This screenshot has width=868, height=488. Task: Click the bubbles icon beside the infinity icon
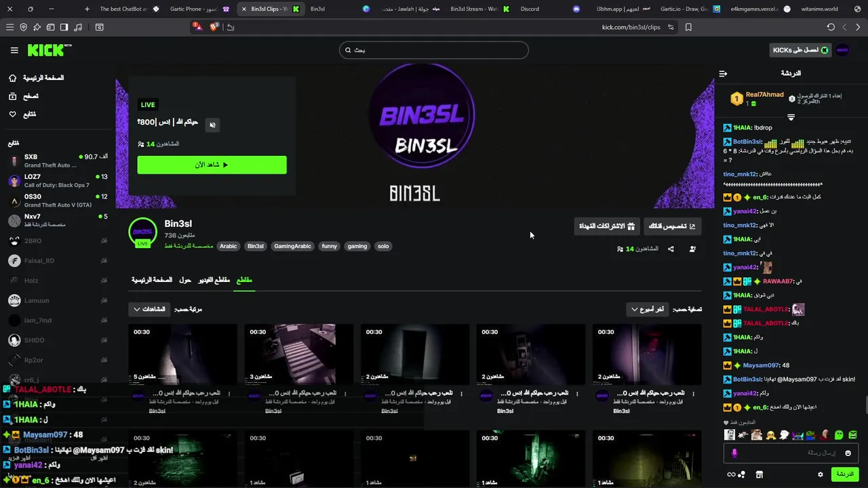[x=741, y=474]
